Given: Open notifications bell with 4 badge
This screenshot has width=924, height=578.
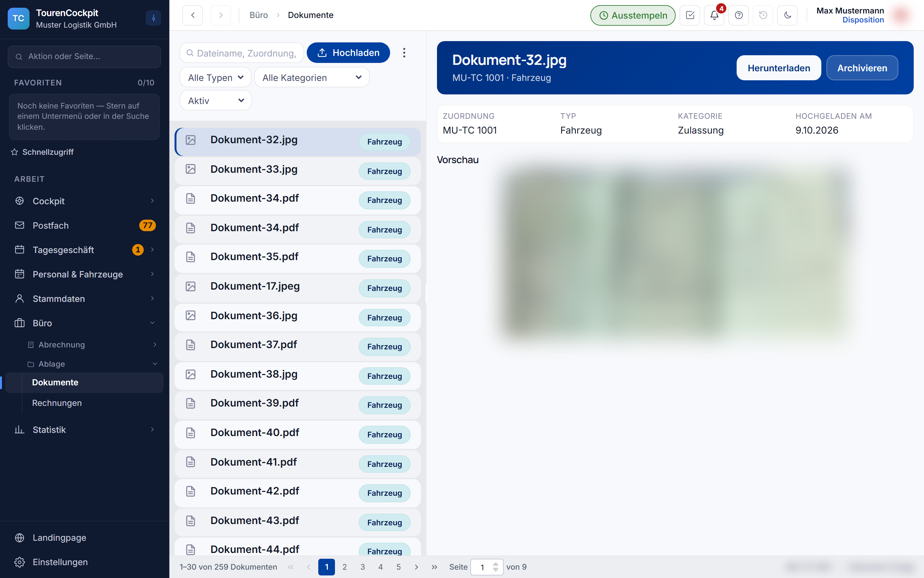Looking at the screenshot, I should [x=714, y=15].
